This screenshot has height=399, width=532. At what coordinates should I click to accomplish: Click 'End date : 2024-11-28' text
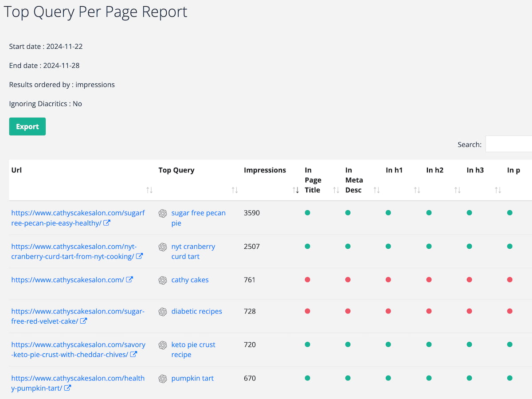[x=44, y=66]
